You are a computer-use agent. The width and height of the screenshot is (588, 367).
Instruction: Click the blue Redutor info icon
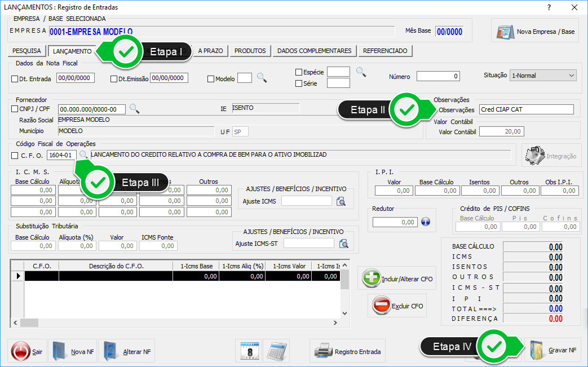click(x=426, y=222)
